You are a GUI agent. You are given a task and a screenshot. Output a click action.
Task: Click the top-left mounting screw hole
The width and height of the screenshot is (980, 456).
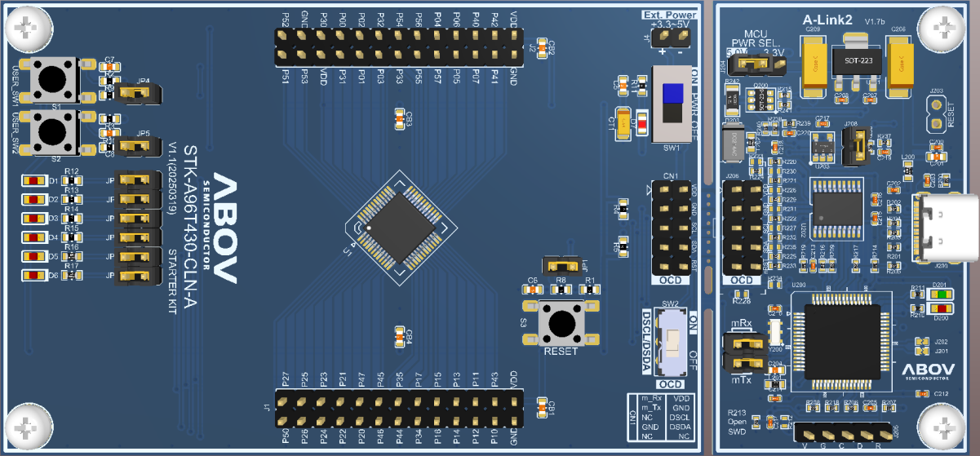(x=25, y=29)
